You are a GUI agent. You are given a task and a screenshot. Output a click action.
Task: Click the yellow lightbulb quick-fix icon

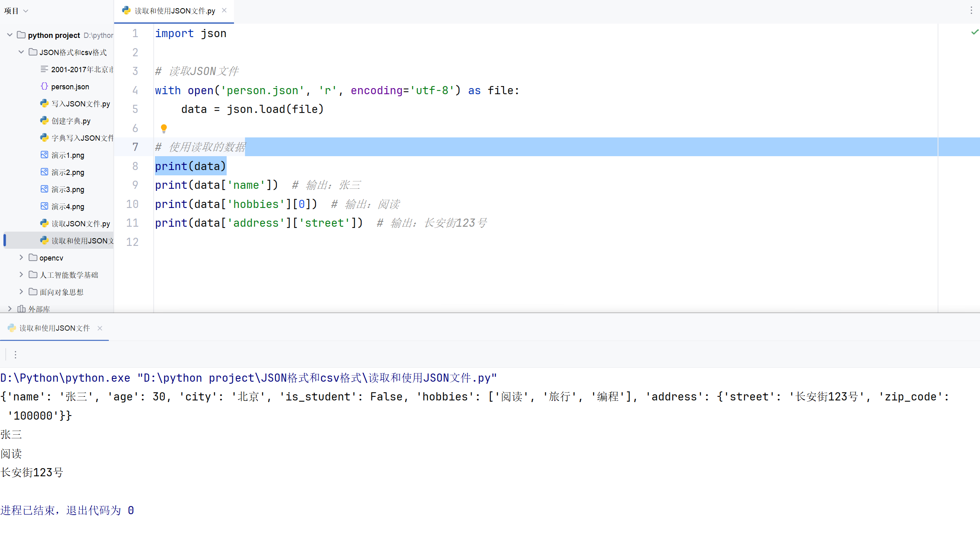coord(164,128)
